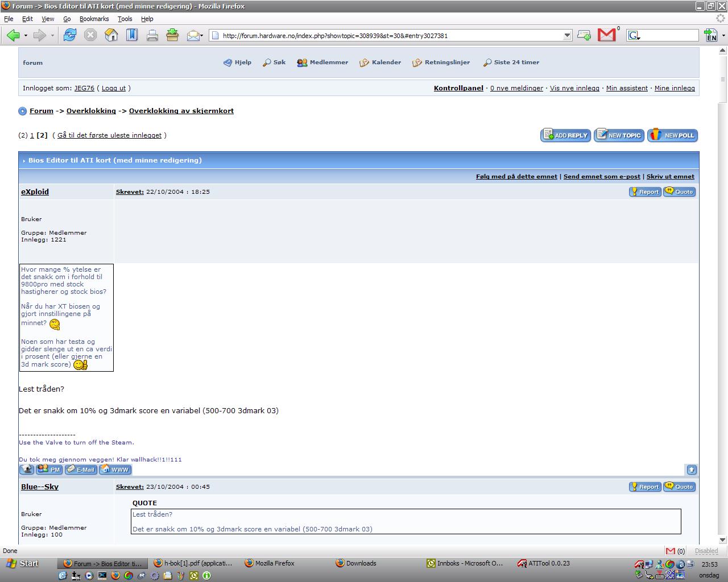Screen dimensions: 728x582
Task: Click the NEW POLL button
Action: [x=672, y=135]
